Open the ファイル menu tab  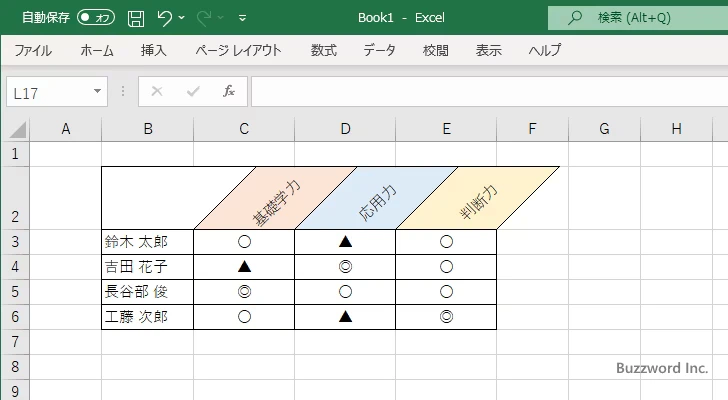(x=33, y=50)
